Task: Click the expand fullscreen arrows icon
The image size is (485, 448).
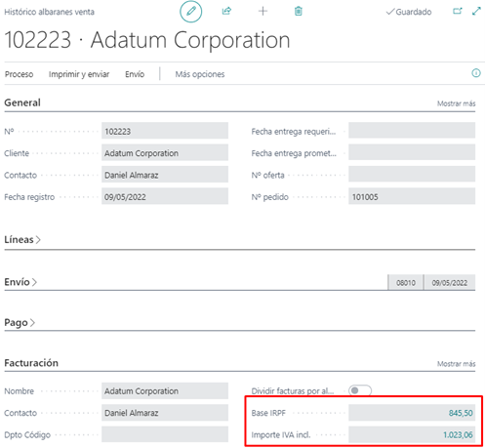Action: coord(476,11)
